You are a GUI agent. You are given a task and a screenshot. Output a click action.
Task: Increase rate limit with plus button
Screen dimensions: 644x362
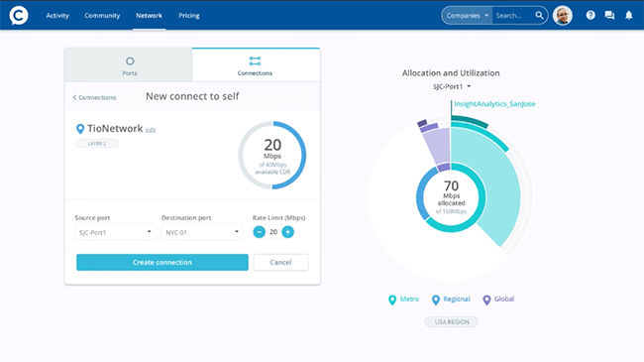tap(288, 232)
